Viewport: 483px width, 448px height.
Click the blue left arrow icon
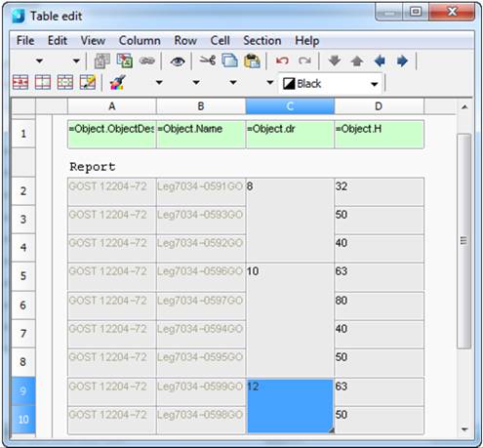click(380, 61)
